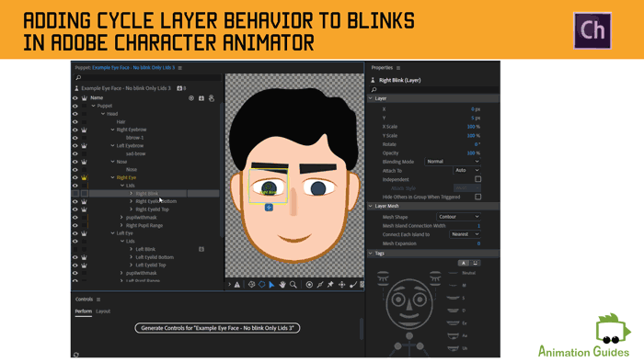Toggle the Independent checkbox

pos(477,179)
